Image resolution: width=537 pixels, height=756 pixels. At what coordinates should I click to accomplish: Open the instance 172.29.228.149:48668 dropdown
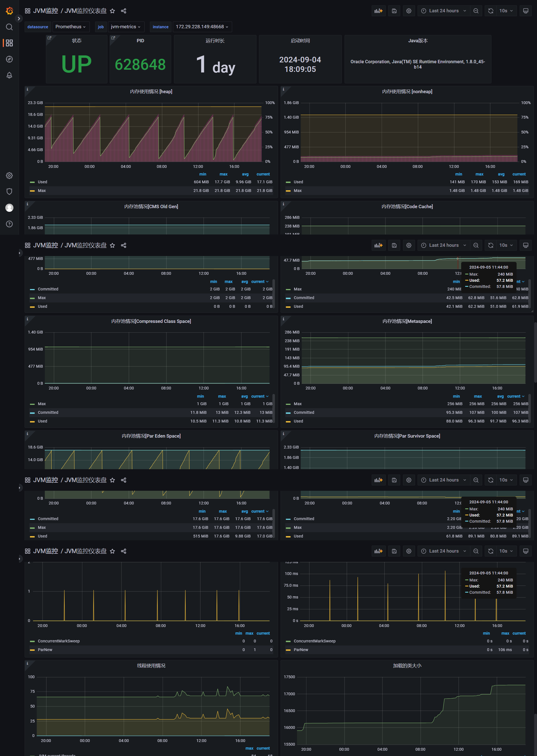(202, 27)
